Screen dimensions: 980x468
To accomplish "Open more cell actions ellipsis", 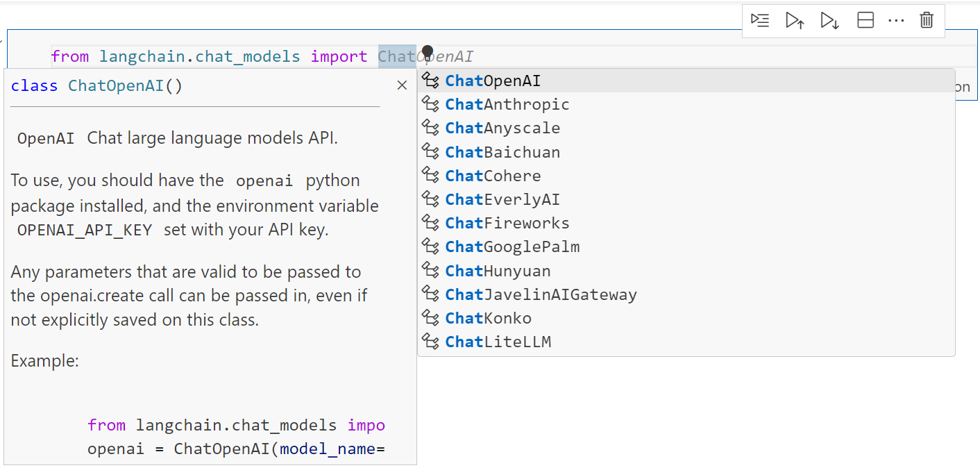I will coord(896,21).
